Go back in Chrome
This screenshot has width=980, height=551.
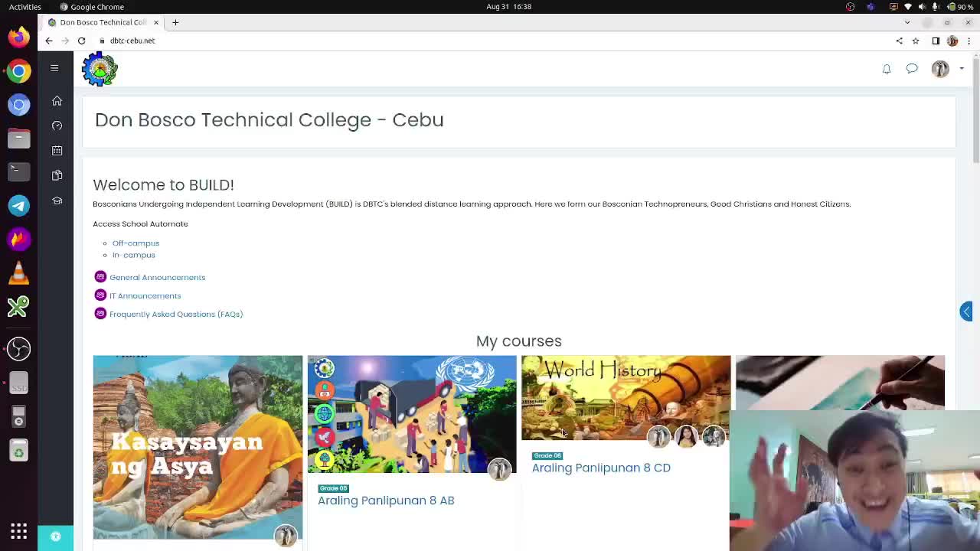[x=49, y=41]
